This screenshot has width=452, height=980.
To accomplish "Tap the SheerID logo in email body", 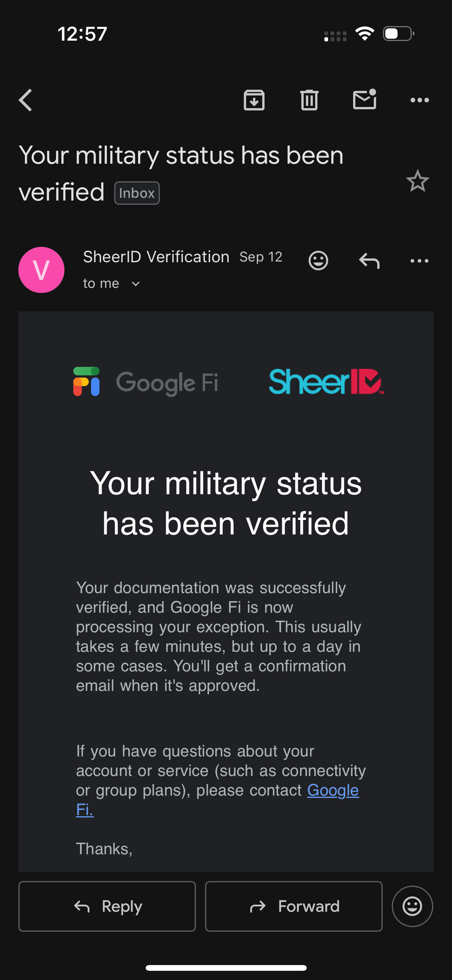I will 326,382.
